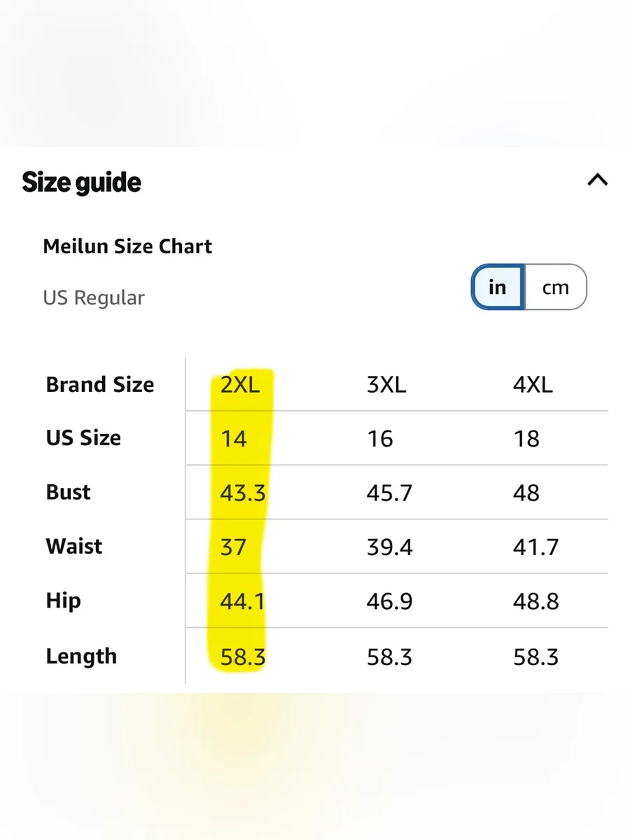Viewport: 630px width, 840px height.
Task: Click the Hip row header
Action: (63, 601)
